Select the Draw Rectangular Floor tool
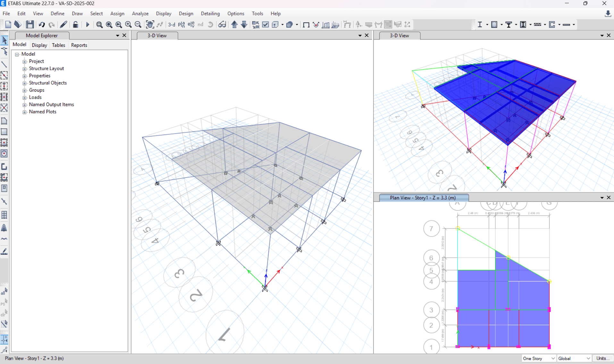 pos(4,132)
